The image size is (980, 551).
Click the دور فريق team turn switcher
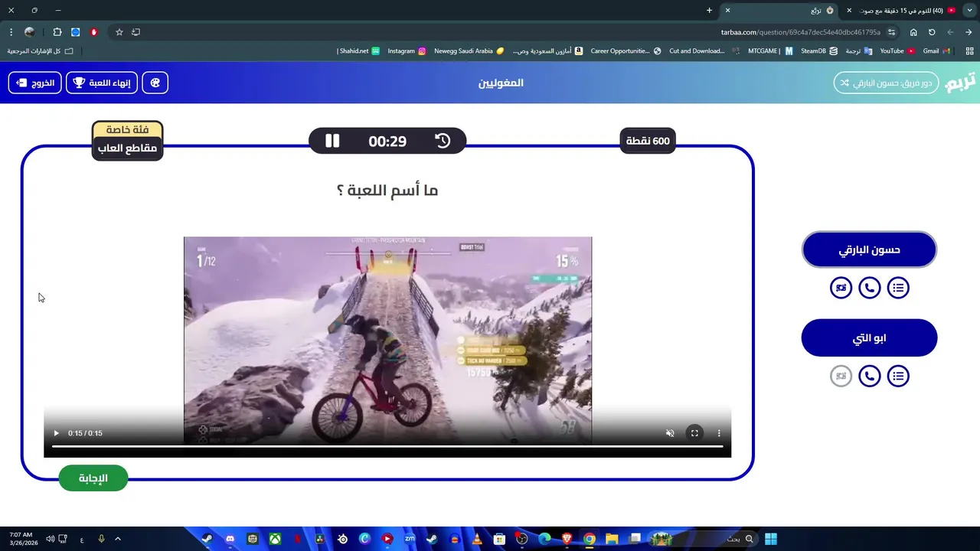tap(886, 83)
